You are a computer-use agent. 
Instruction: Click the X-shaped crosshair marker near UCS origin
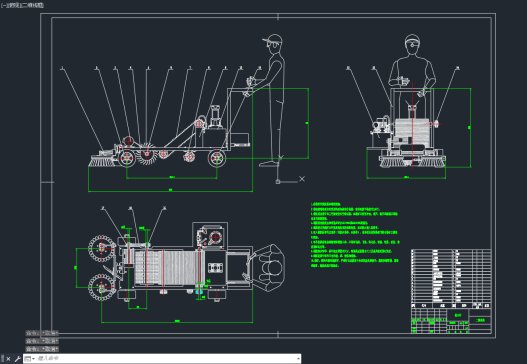pyautogui.click(x=302, y=179)
